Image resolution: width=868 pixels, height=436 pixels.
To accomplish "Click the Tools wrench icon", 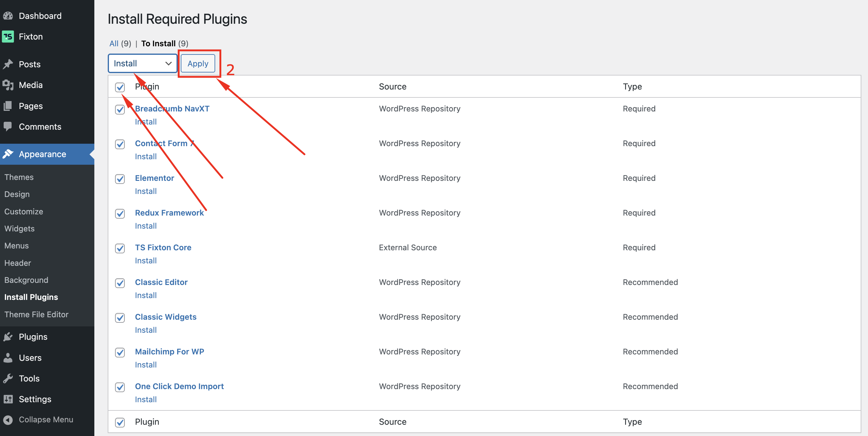I will click(x=8, y=378).
